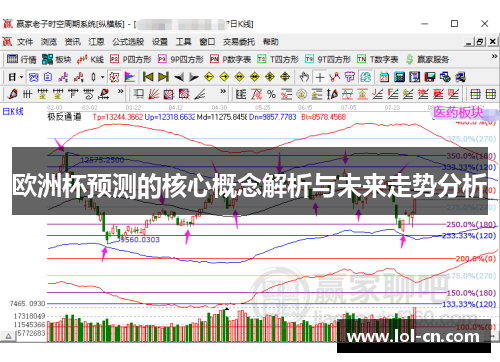Click the percent sign % tool
The width and height of the screenshot is (500, 362).
(271, 94)
